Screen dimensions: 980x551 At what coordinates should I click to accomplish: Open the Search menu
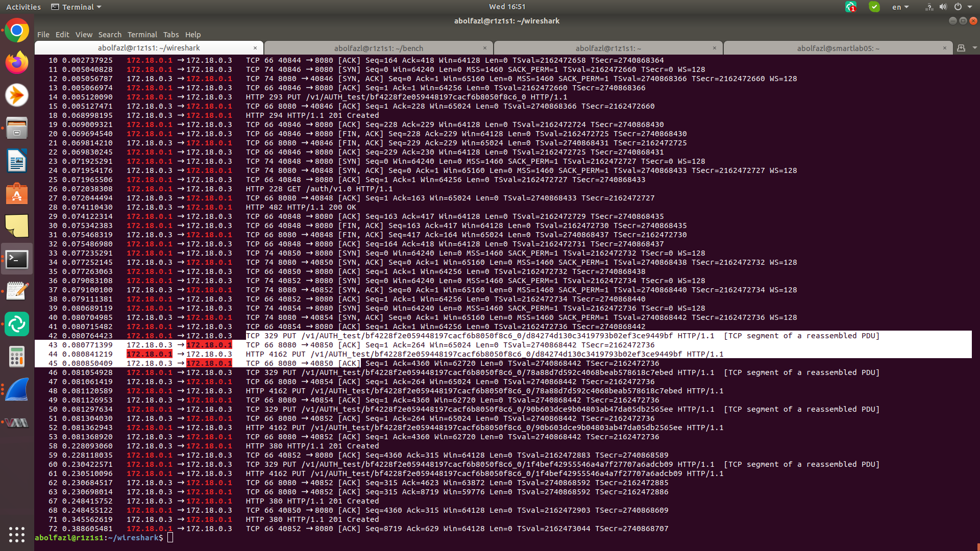[x=110, y=35]
